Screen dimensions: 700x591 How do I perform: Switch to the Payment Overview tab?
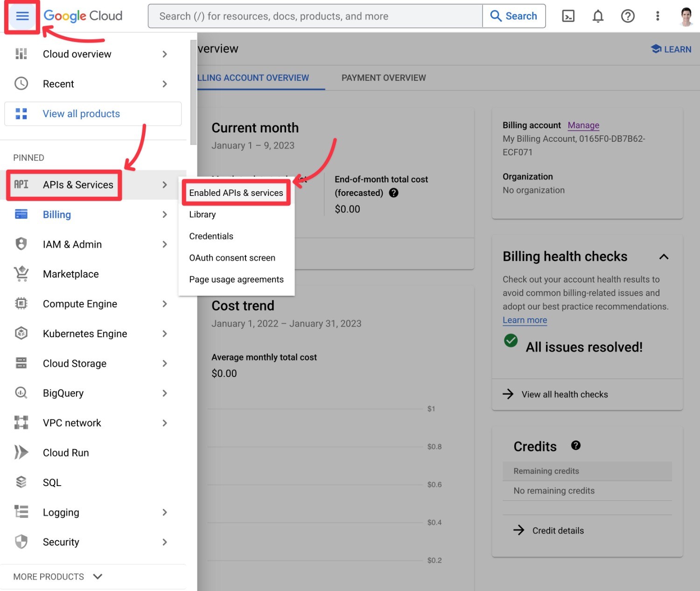pyautogui.click(x=383, y=77)
